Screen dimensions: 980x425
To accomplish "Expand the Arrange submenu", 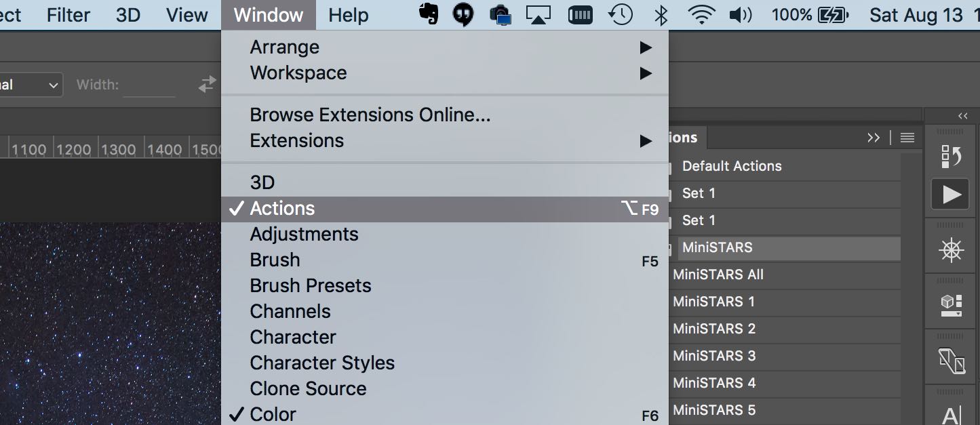I will pos(444,47).
